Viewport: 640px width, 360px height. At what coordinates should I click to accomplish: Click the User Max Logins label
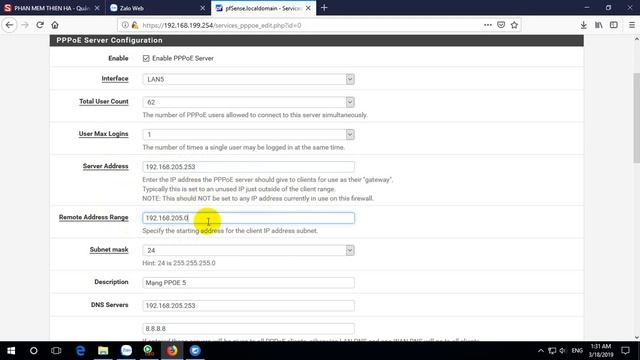point(103,133)
